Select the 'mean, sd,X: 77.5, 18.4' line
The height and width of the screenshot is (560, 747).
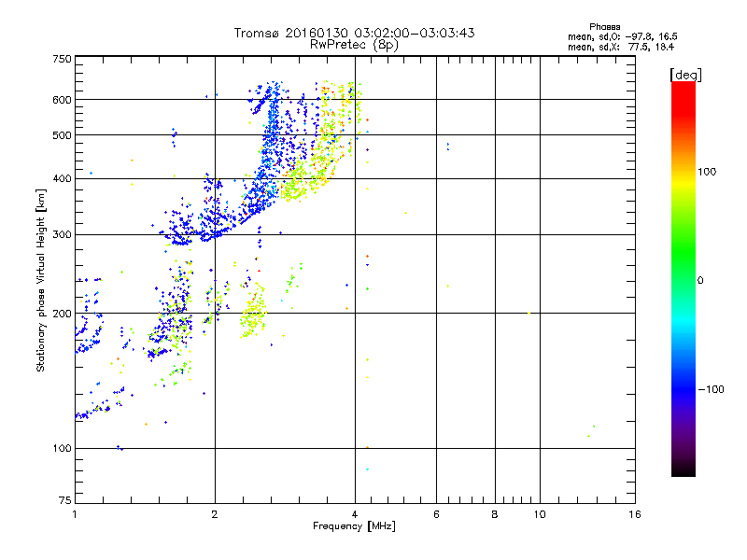tap(621, 47)
